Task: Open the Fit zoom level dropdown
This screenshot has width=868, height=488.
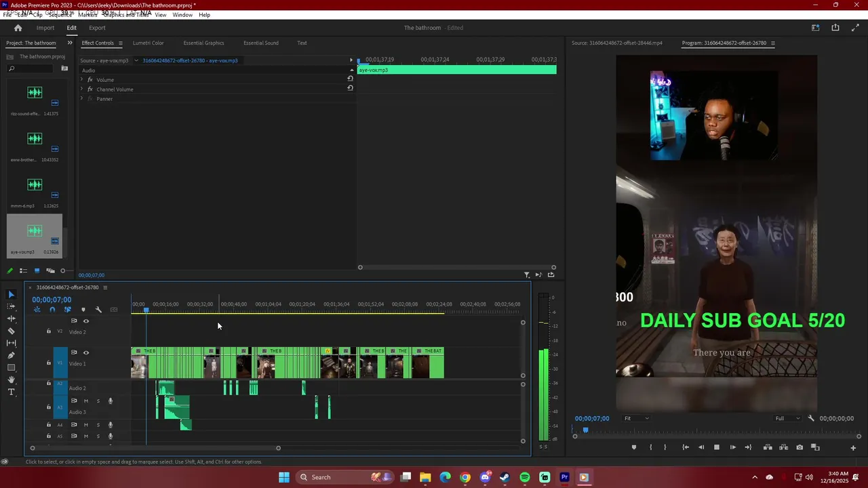Action: [636, 418]
